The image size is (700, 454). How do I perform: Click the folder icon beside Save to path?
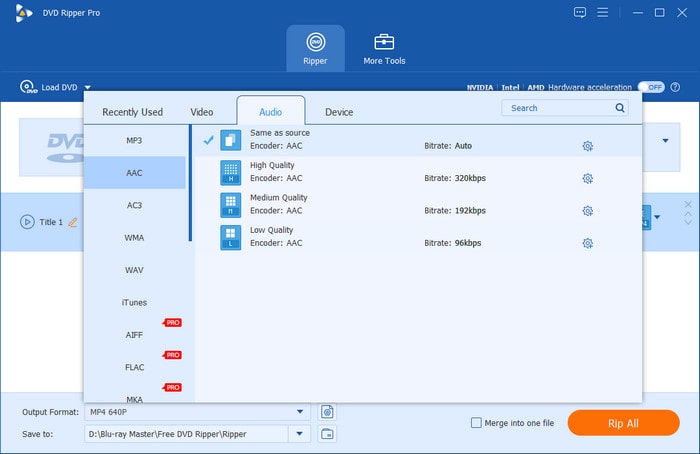tap(327, 433)
